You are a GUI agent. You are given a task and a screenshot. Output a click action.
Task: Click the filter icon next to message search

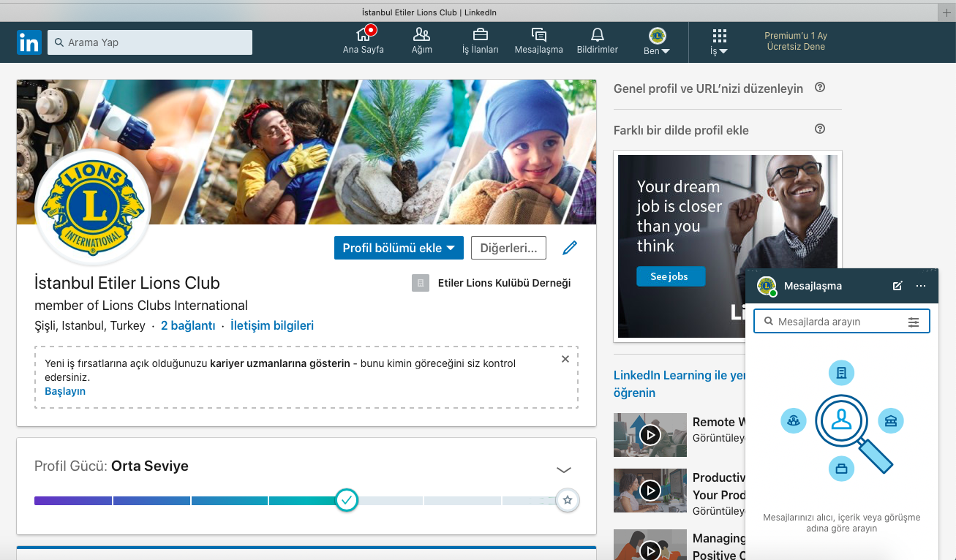[x=914, y=321]
